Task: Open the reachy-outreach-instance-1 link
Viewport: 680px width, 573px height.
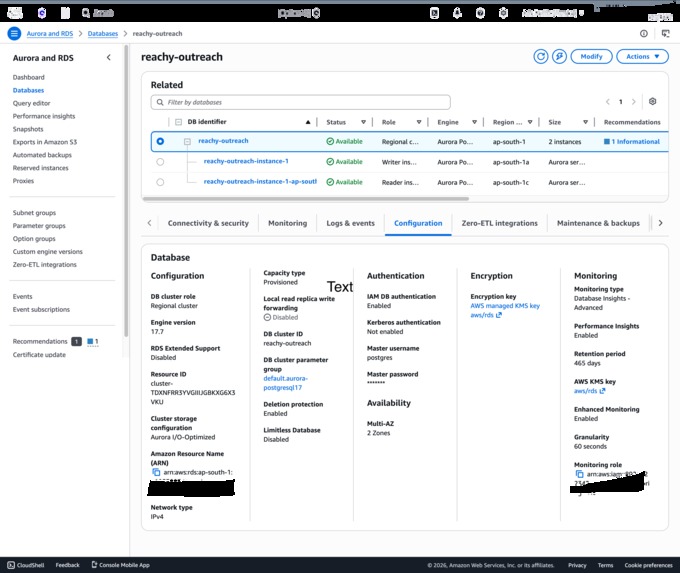Action: click(246, 161)
